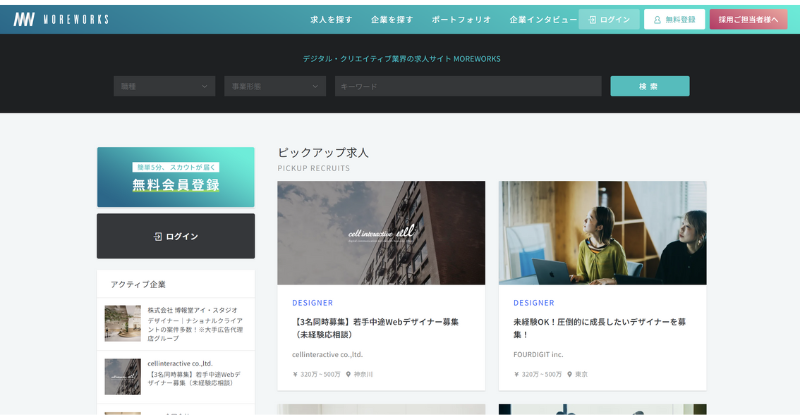Click FOURDIGIT inc. company text
The image size is (800, 420).
[x=538, y=354]
